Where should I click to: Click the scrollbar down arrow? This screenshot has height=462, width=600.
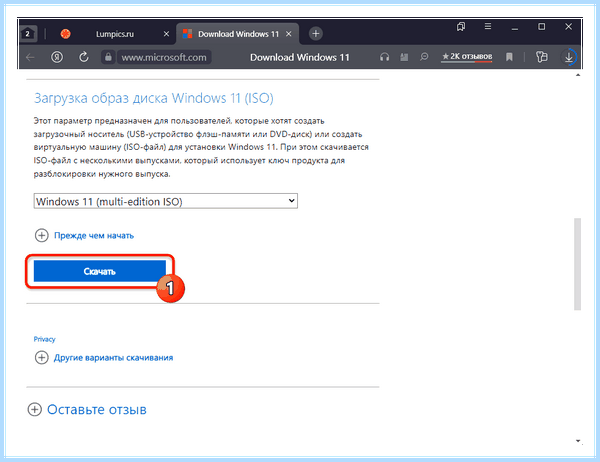click(x=578, y=441)
